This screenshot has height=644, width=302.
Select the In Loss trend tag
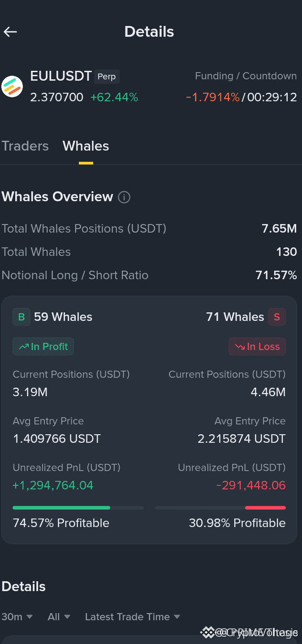257,346
